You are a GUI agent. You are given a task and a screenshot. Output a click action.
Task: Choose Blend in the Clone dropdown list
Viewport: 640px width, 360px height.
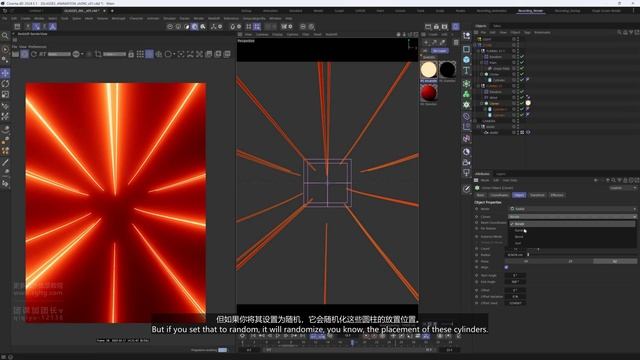519,237
